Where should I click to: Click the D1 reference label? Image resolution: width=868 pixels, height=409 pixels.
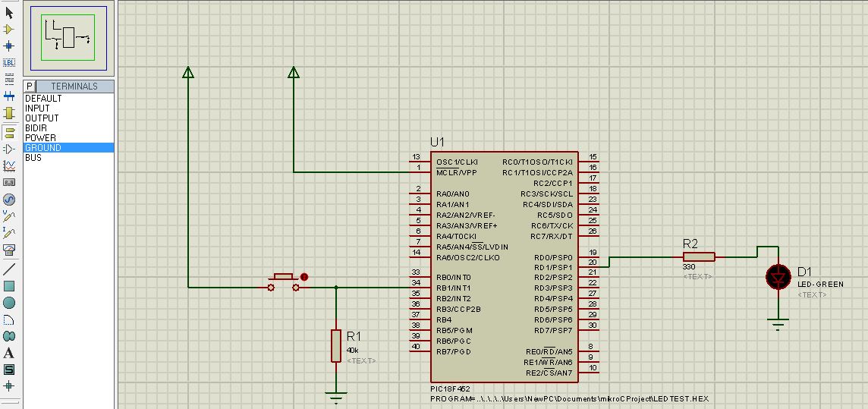804,272
